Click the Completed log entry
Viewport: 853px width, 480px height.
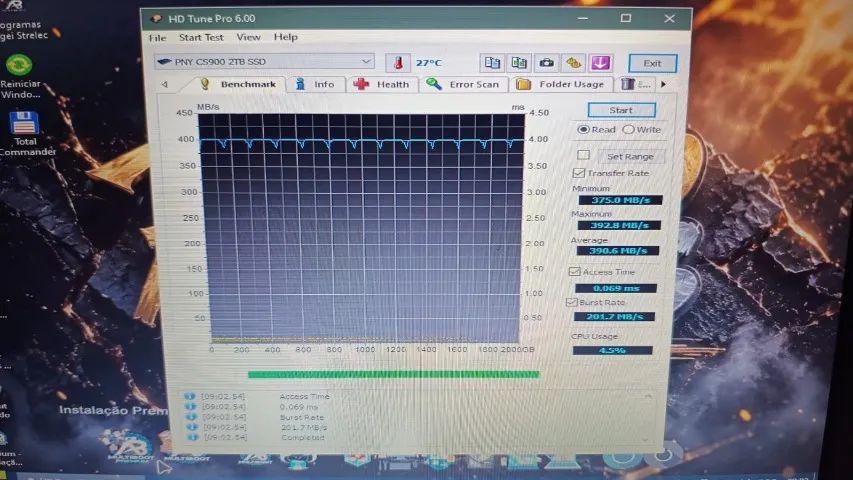coord(302,438)
